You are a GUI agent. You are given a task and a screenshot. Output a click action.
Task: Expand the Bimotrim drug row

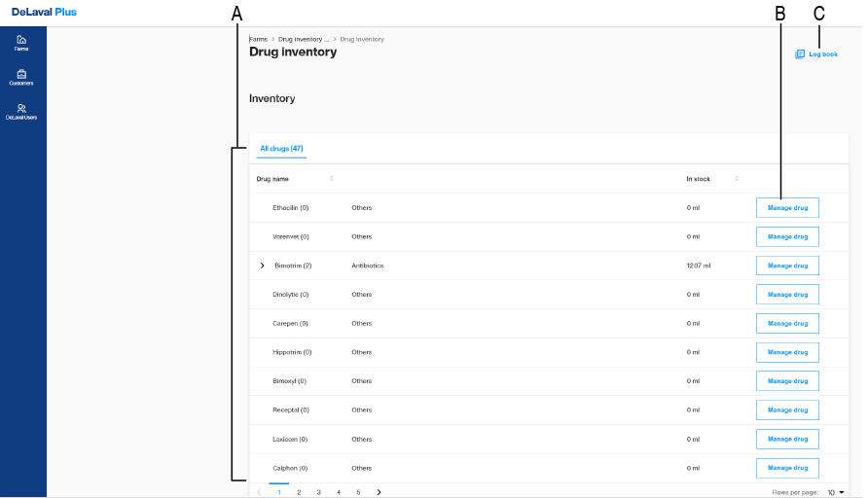point(262,266)
